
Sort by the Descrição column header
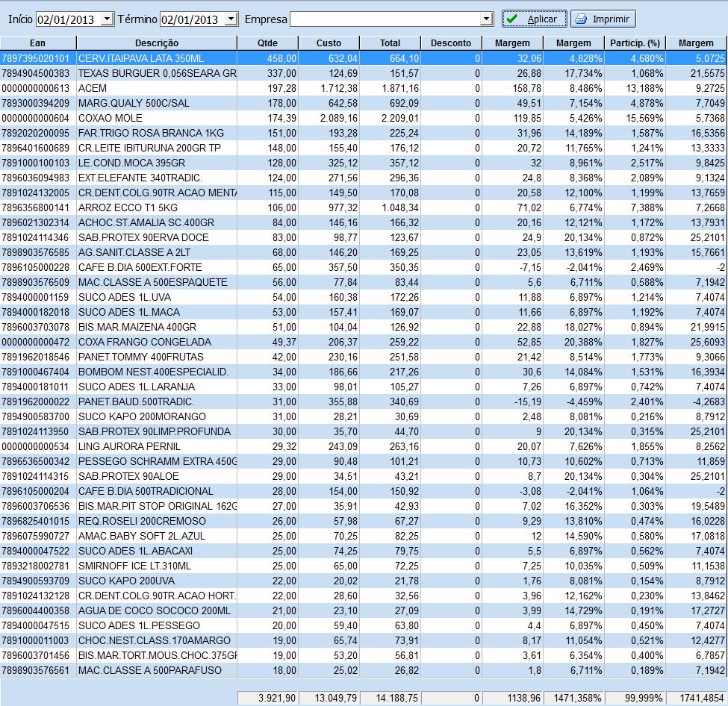pos(157,43)
